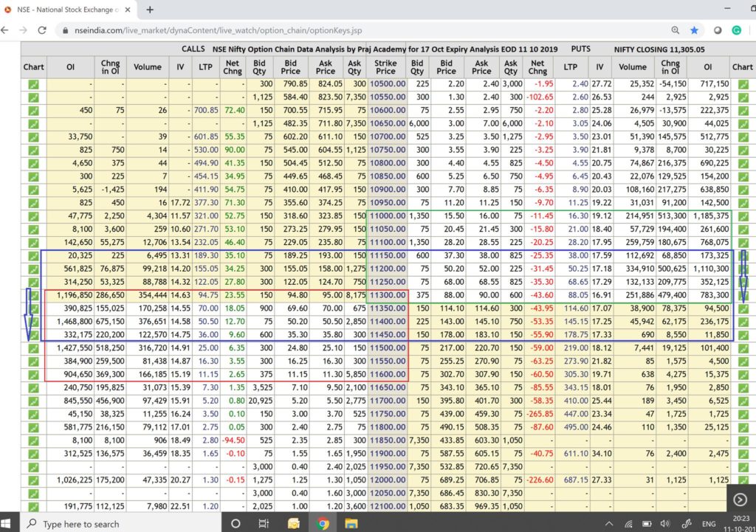
Task: Open puts chart icon for strike 12000.00
Action: click(x=742, y=479)
